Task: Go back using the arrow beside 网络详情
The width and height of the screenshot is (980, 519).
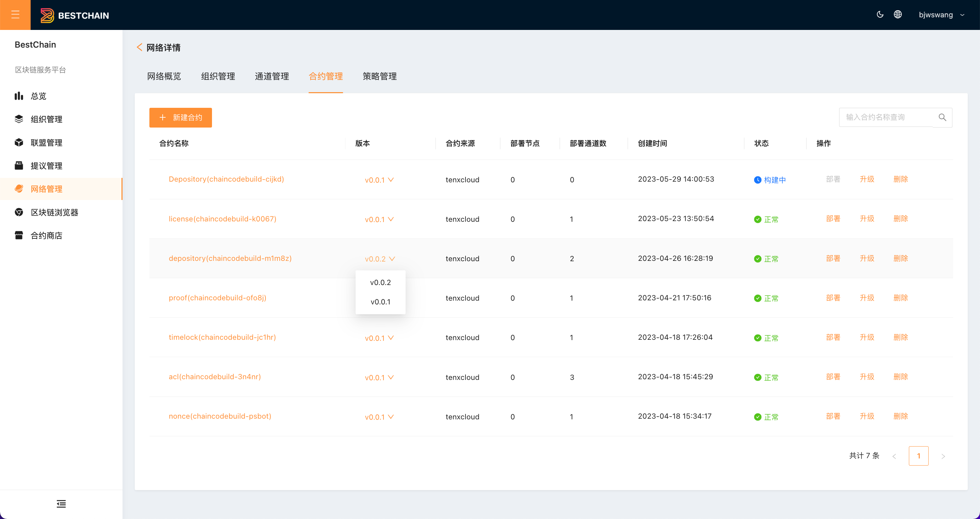Action: tap(139, 47)
